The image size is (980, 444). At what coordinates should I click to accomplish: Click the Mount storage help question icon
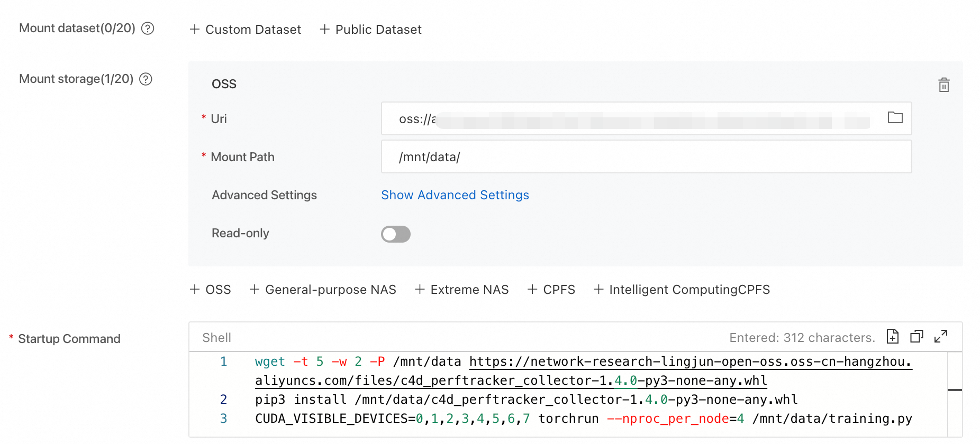click(x=146, y=79)
